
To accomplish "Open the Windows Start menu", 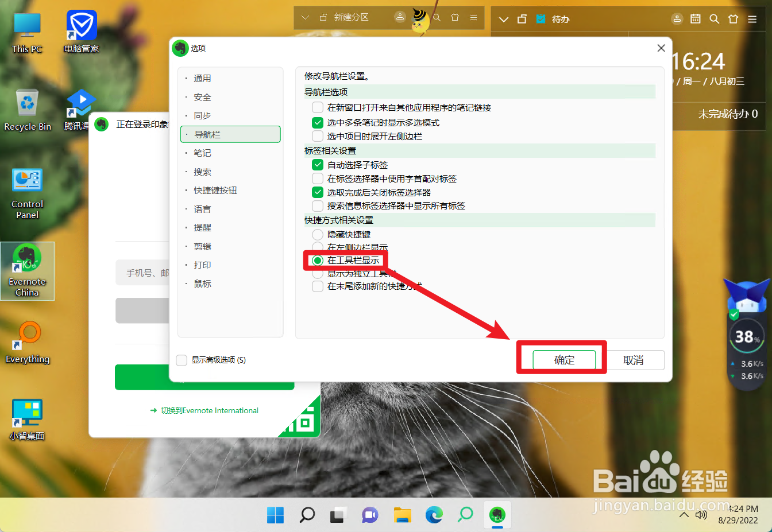I will click(275, 515).
